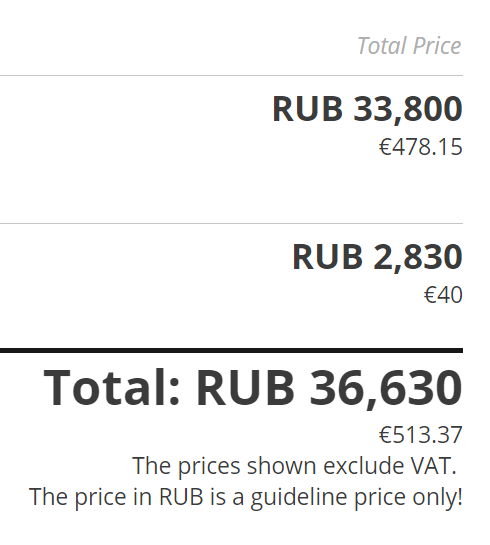Click the 'prices shown exclude VAT' note
This screenshot has width=490, height=545.
(x=294, y=466)
